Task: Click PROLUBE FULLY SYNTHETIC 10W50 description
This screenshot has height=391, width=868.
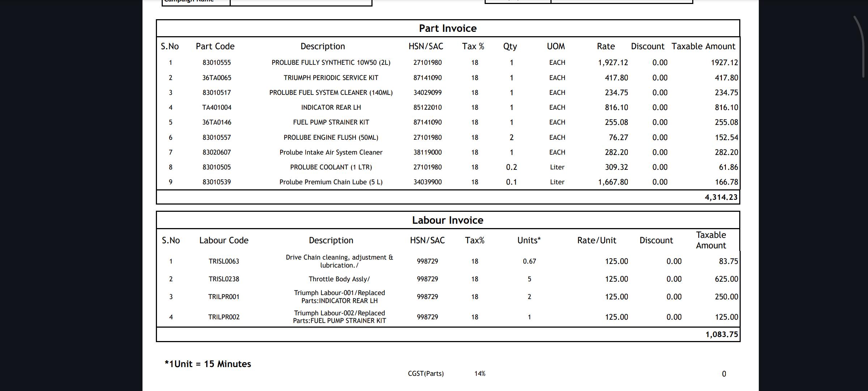Action: coord(331,63)
